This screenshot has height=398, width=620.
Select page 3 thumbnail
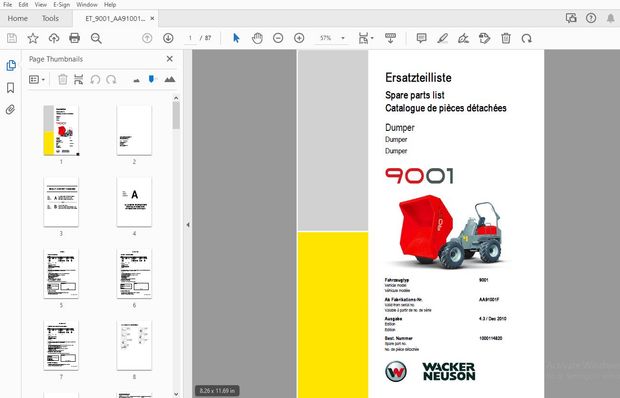point(61,202)
